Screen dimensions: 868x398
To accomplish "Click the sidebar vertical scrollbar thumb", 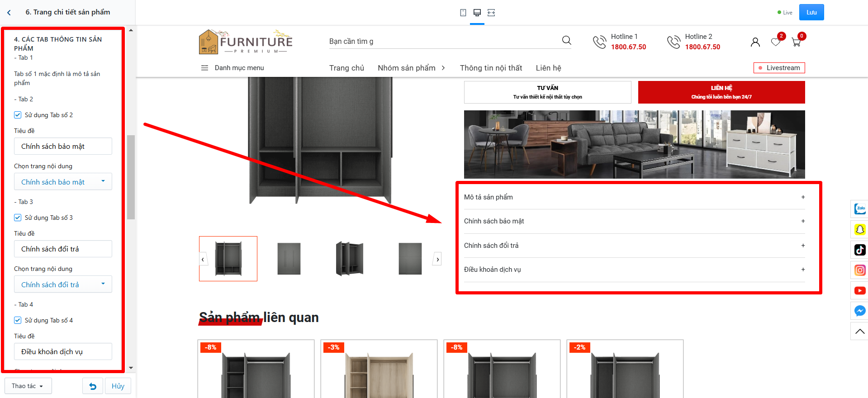I will 131,177.
